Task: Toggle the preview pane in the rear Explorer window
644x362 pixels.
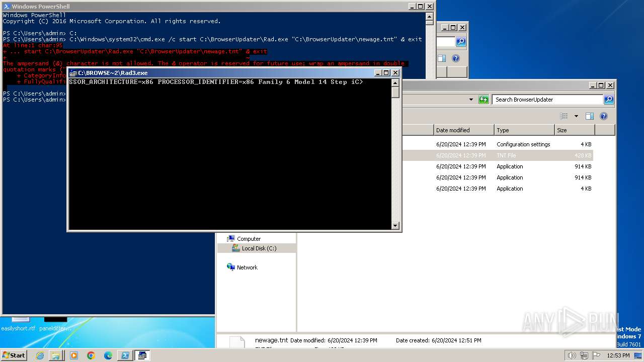Action: click(442, 58)
